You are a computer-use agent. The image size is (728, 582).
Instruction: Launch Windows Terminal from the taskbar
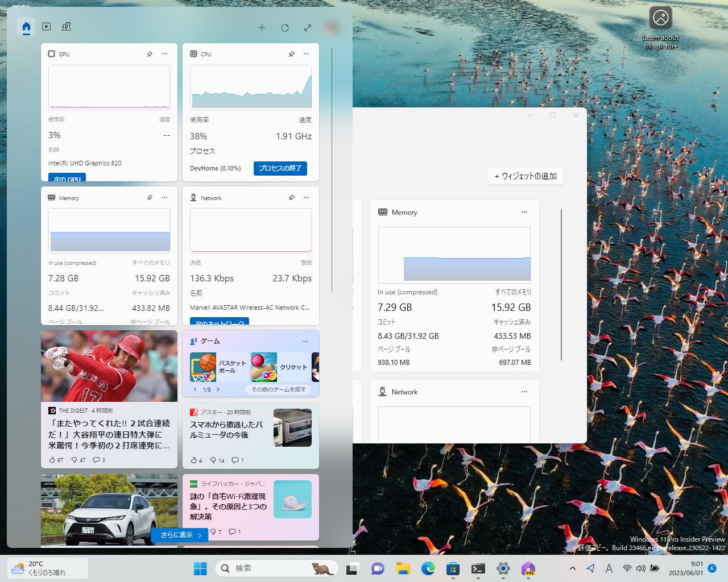pos(477,568)
